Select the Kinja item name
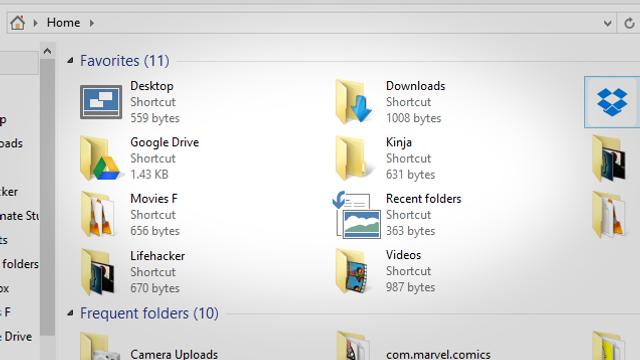This screenshot has height=360, width=640. point(399,142)
